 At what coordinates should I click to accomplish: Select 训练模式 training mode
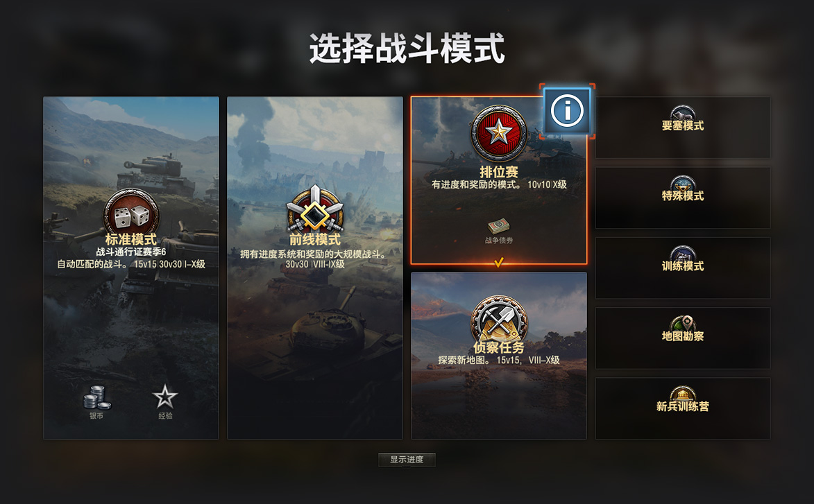[x=683, y=268]
